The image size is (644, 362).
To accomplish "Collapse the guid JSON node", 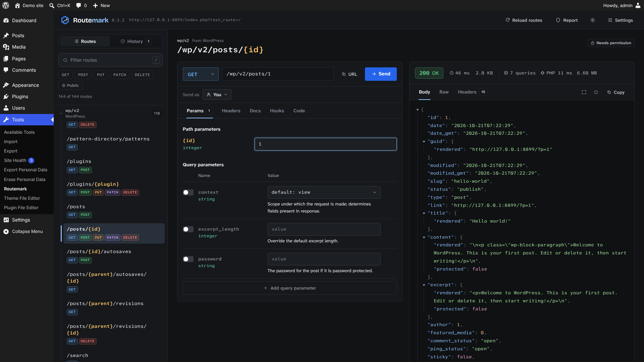I will (424, 142).
